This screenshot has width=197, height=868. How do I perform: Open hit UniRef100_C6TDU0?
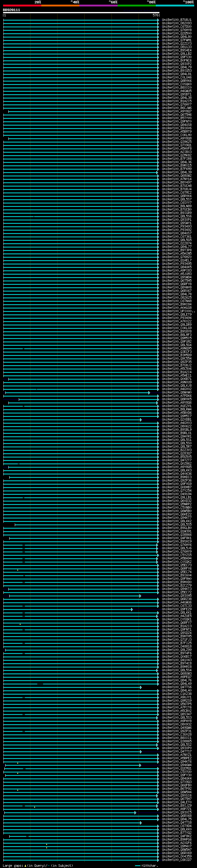(x=177, y=26)
